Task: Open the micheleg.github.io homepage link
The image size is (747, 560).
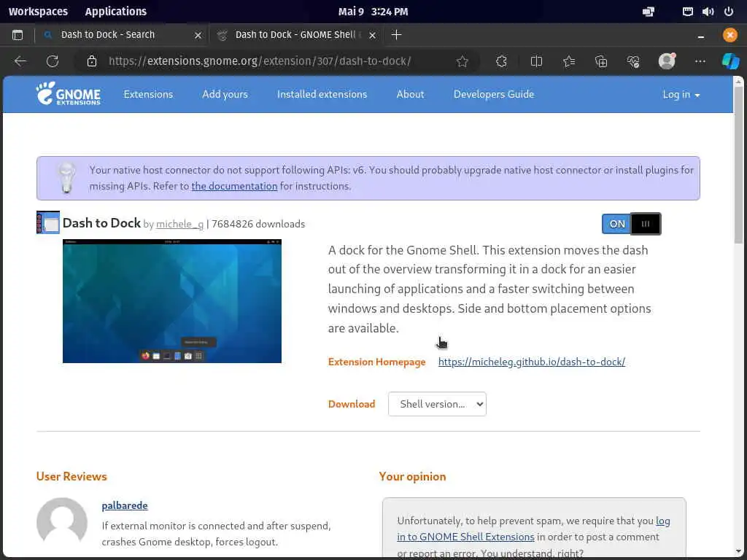Action: (x=532, y=362)
